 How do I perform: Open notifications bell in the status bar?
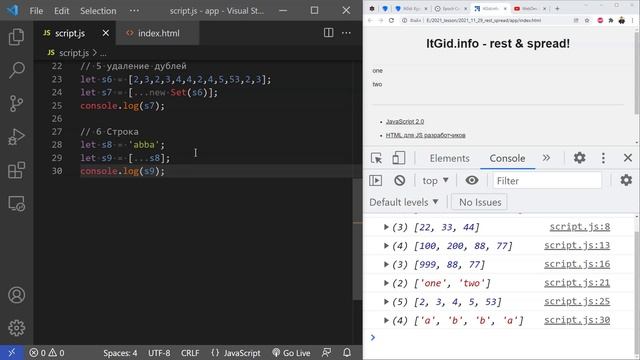point(347,353)
